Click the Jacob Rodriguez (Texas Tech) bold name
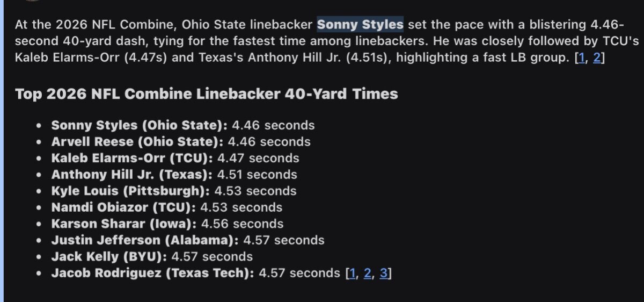This screenshot has height=302, width=644. click(152, 273)
